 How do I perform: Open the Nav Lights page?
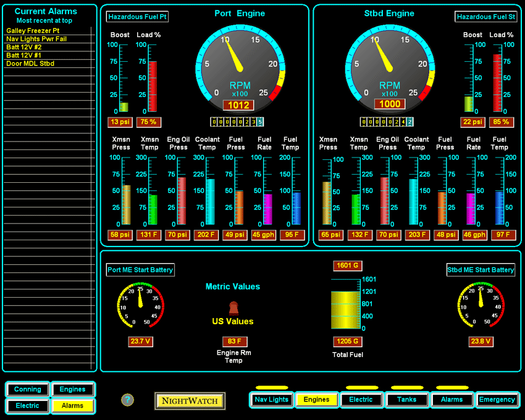click(272, 400)
